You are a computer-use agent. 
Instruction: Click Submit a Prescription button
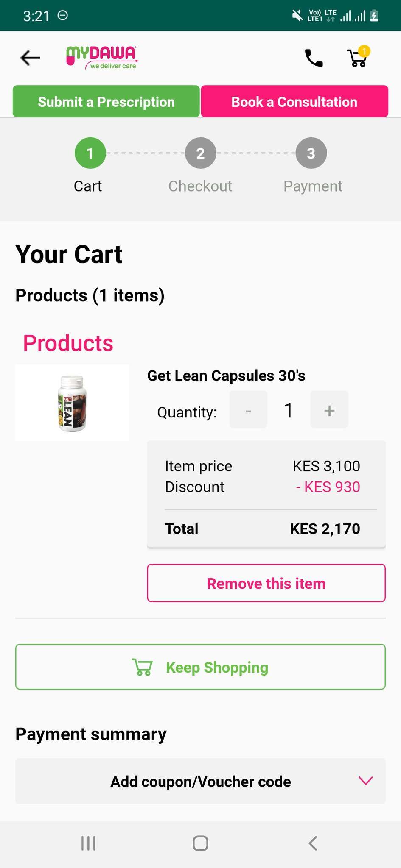pos(106,102)
